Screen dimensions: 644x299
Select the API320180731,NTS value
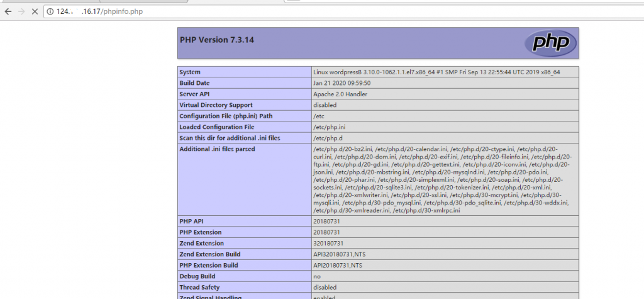[x=338, y=254]
